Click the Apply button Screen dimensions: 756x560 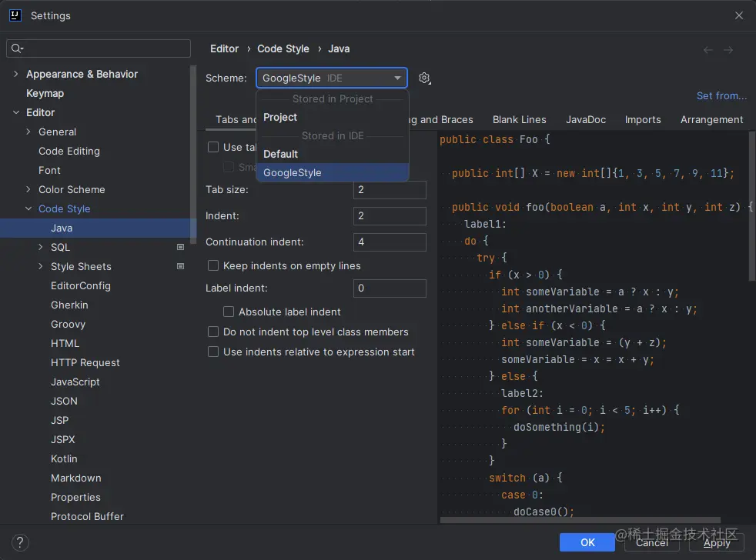pyautogui.click(x=717, y=542)
